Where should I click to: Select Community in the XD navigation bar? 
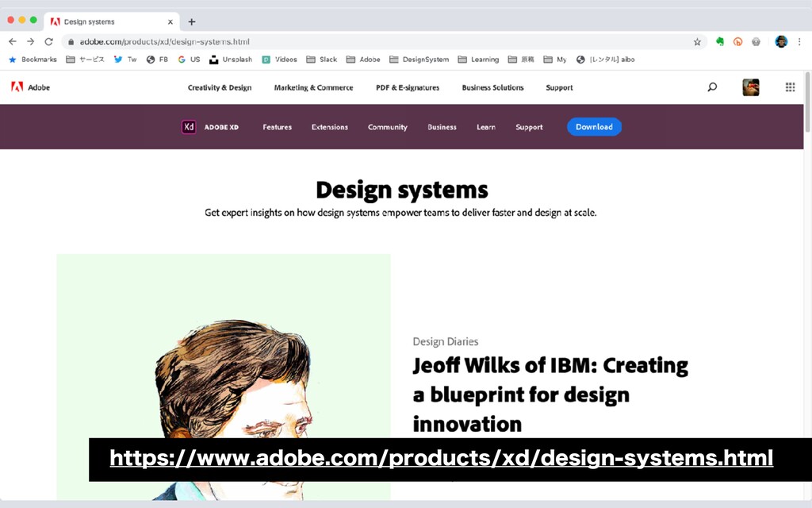click(387, 127)
